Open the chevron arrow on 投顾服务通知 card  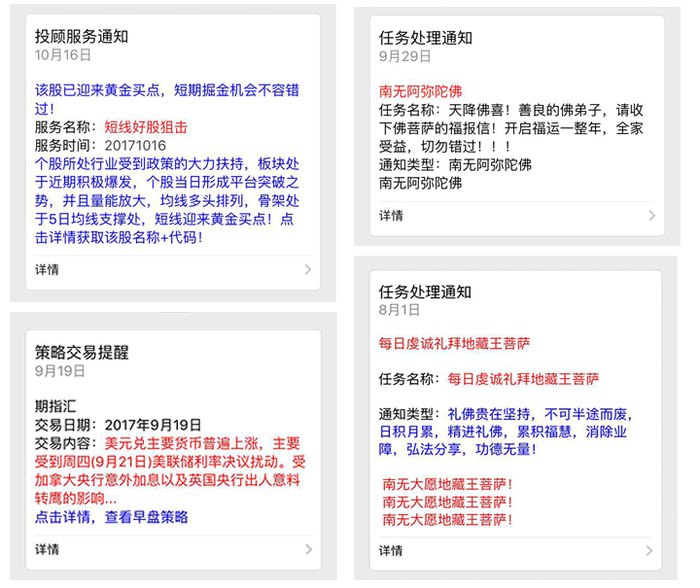click(x=307, y=270)
